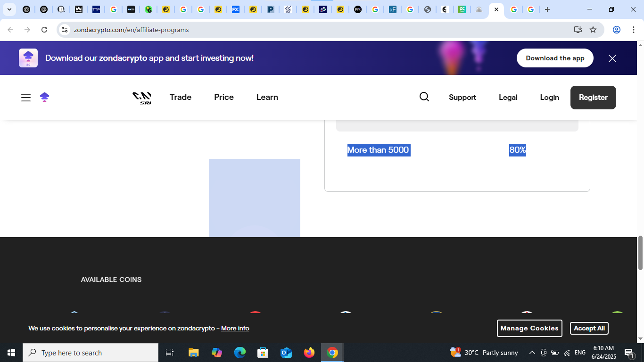
Task: Open the Trade menu
Action: pos(181,97)
